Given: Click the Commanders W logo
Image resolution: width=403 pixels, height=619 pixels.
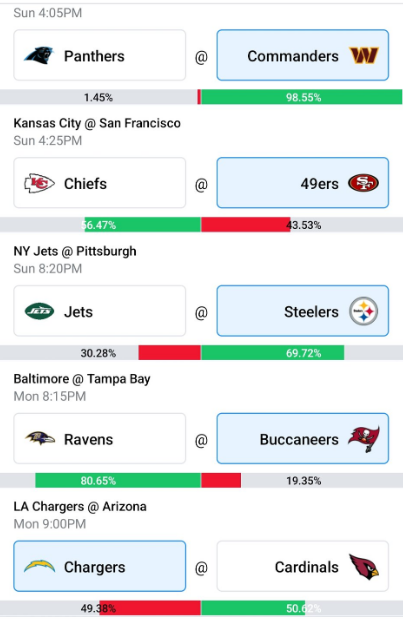Looking at the screenshot, I should pyautogui.click(x=364, y=56).
